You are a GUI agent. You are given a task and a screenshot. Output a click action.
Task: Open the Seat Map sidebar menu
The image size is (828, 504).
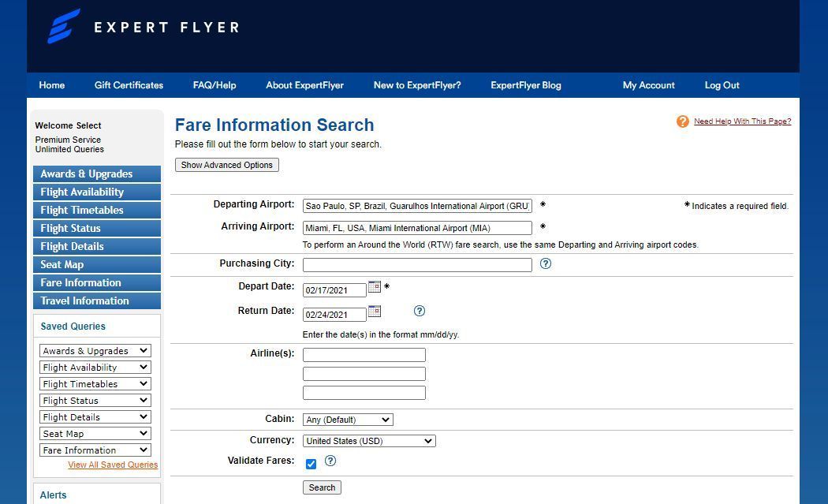[97, 265]
